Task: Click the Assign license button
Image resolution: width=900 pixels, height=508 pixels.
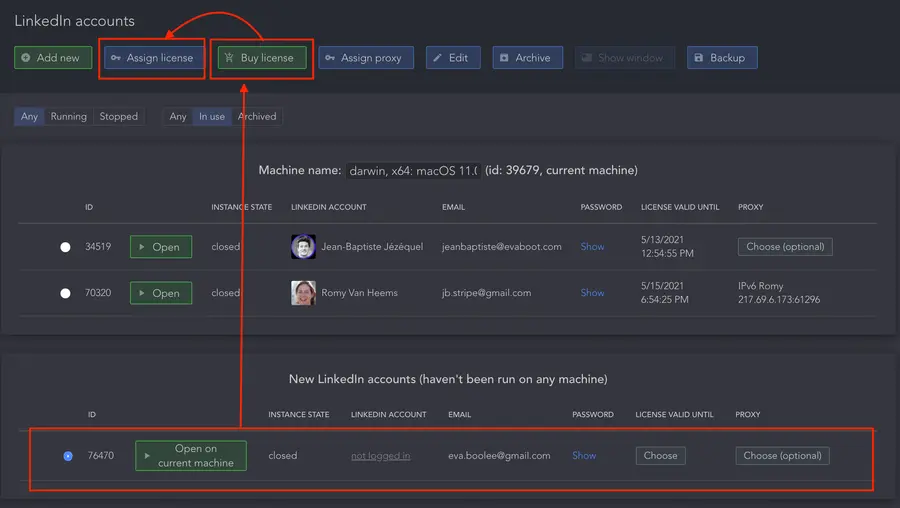Action: point(154,57)
